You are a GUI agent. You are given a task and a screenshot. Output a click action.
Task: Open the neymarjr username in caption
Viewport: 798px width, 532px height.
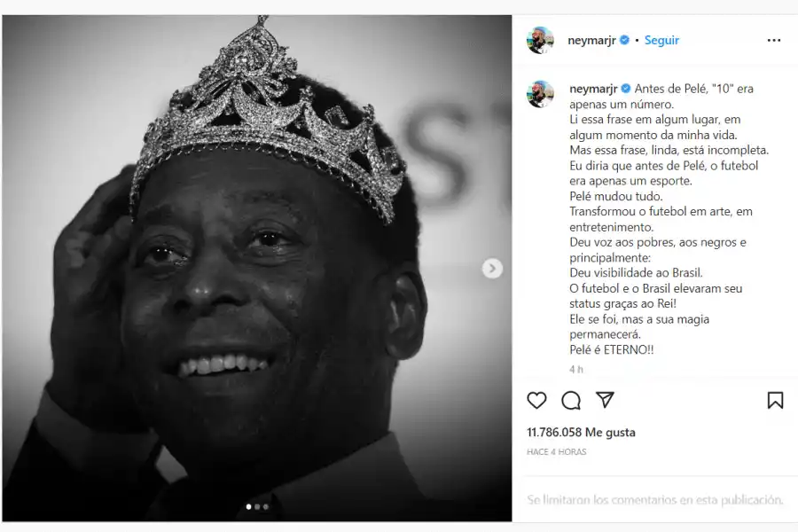(593, 89)
